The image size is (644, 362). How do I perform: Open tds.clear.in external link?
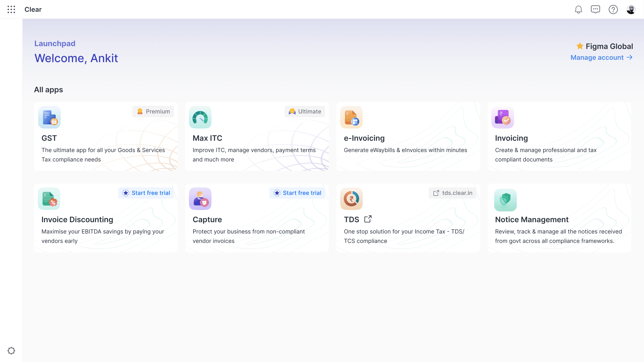point(452,193)
